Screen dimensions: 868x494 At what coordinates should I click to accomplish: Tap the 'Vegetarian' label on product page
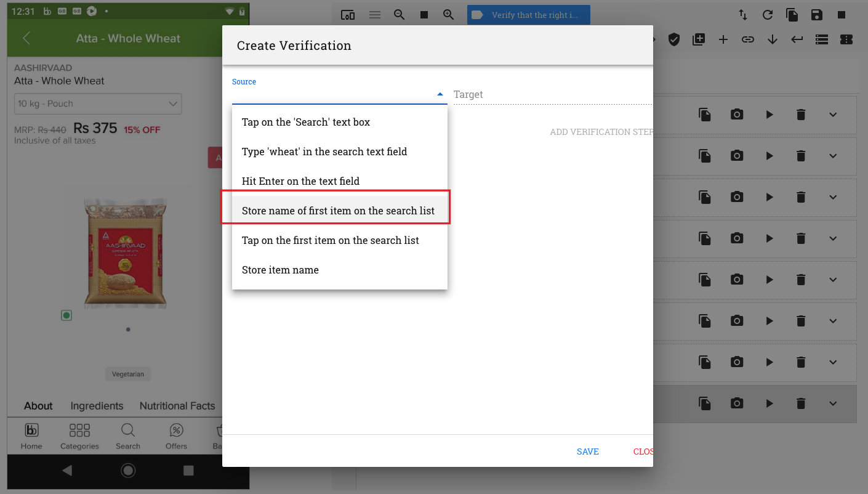(128, 374)
